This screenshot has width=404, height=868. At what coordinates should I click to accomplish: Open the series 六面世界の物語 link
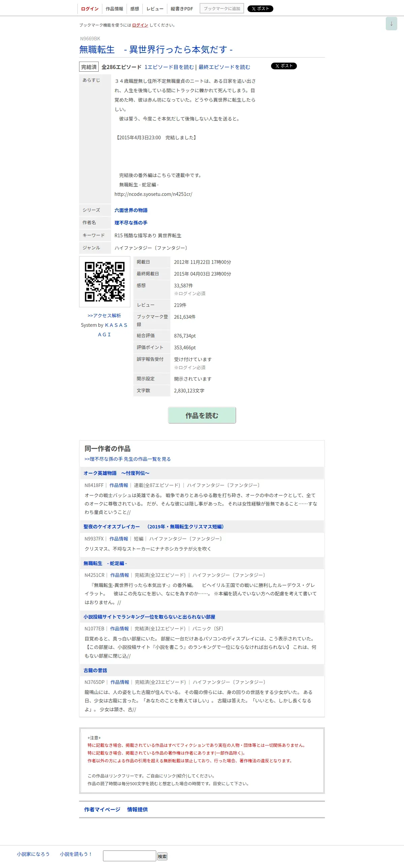131,210
